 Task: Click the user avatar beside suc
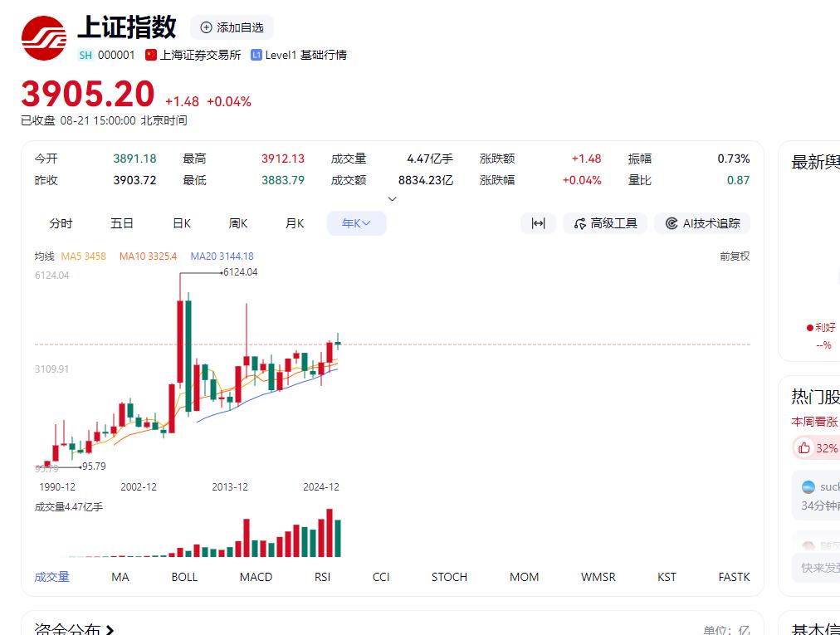point(808,487)
